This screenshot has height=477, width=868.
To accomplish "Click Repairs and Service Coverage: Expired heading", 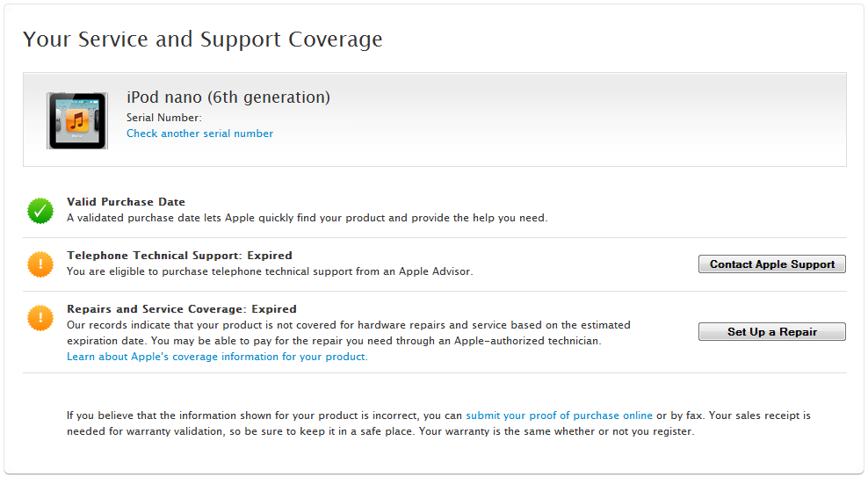I will point(182,309).
